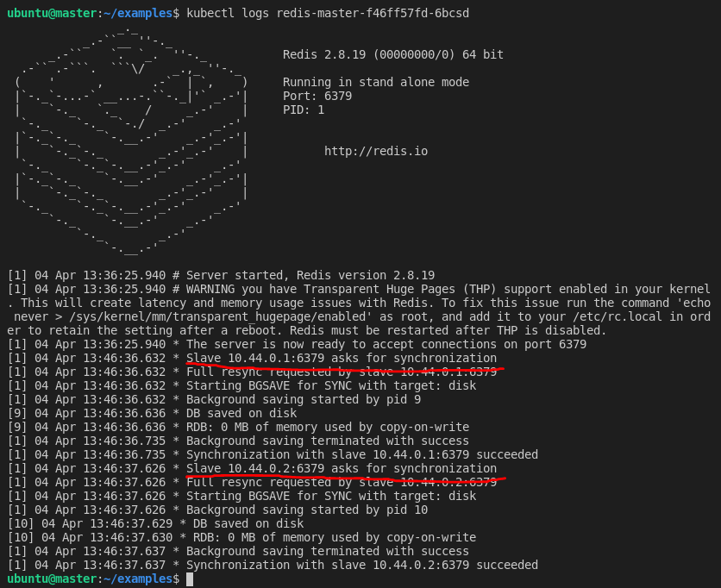Screen dimensions: 721x588
Task: Click 'Background saving terminated with success' at 13:46:36.735
Action: [x=238, y=441]
